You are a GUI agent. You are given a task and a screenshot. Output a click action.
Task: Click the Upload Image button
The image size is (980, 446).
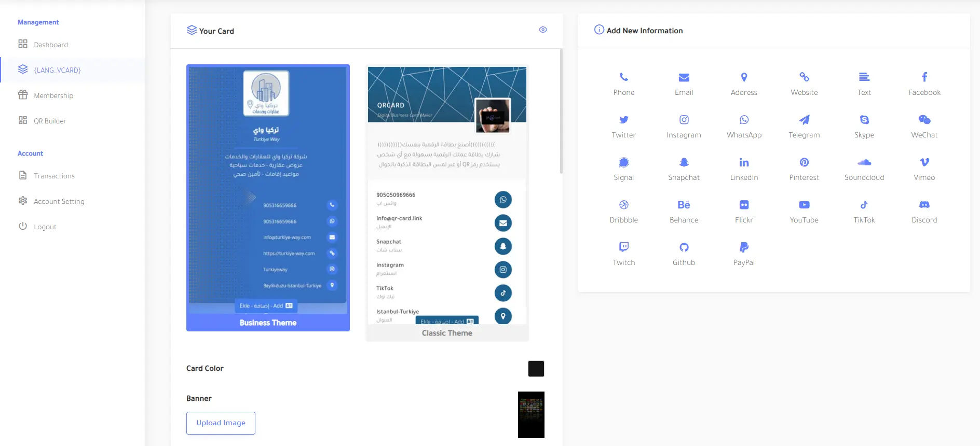click(x=221, y=423)
